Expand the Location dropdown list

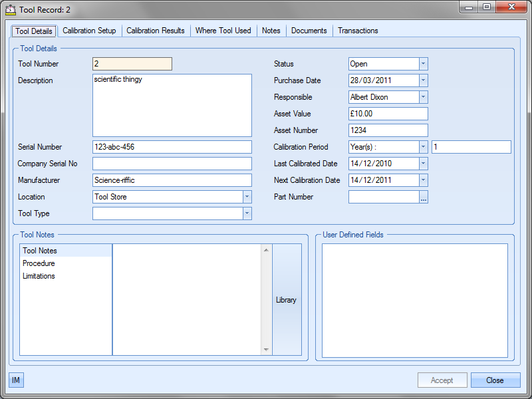pyautogui.click(x=247, y=197)
